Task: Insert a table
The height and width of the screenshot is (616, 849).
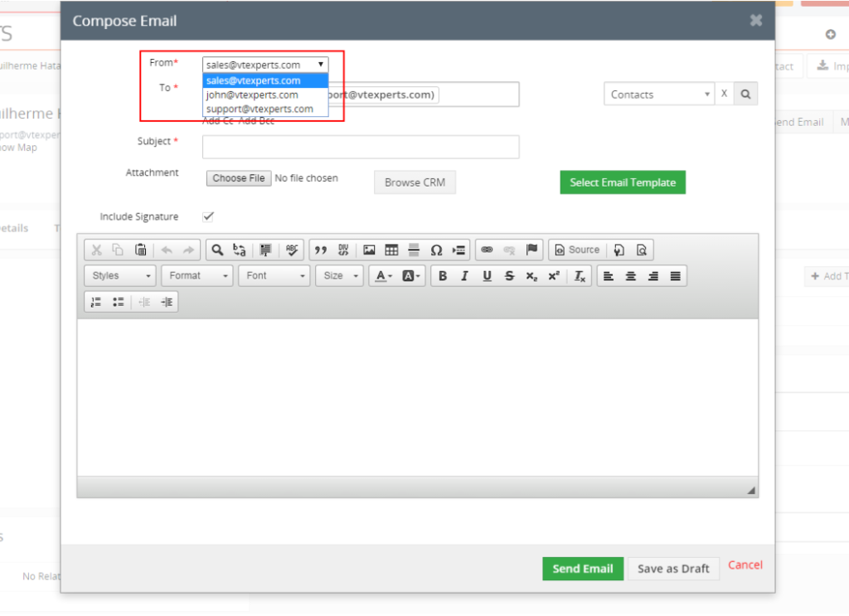Action: click(x=391, y=250)
